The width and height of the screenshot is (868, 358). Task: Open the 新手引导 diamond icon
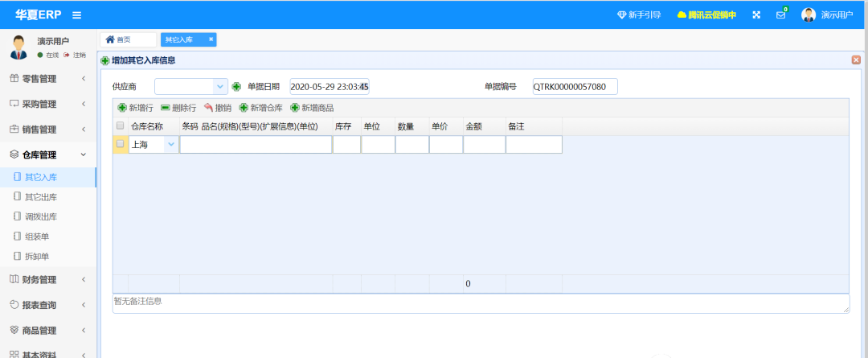tap(621, 15)
